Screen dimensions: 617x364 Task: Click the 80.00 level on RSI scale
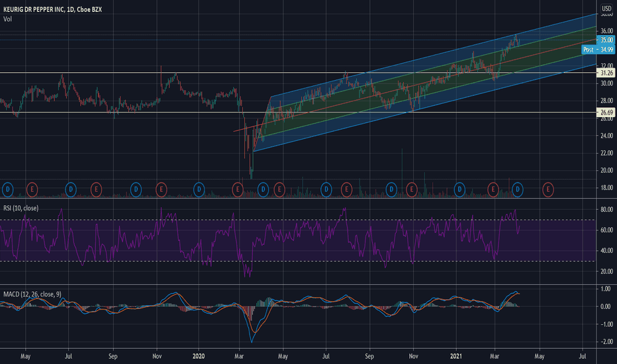tap(606, 209)
